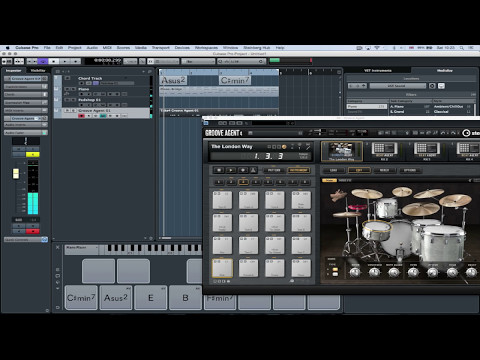Image resolution: width=480 pixels, height=360 pixels.
Task: Click the Play button in Cubase transport toolbar
Action: [x=65, y=61]
